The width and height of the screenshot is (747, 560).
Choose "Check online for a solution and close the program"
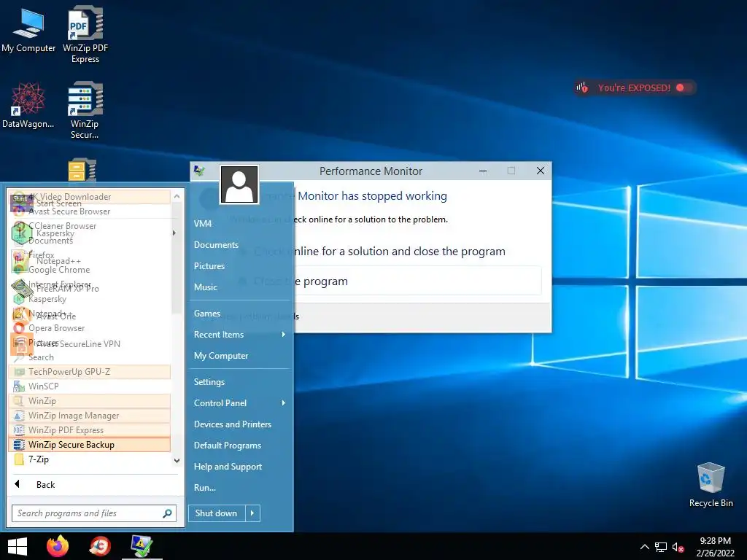[x=379, y=252]
